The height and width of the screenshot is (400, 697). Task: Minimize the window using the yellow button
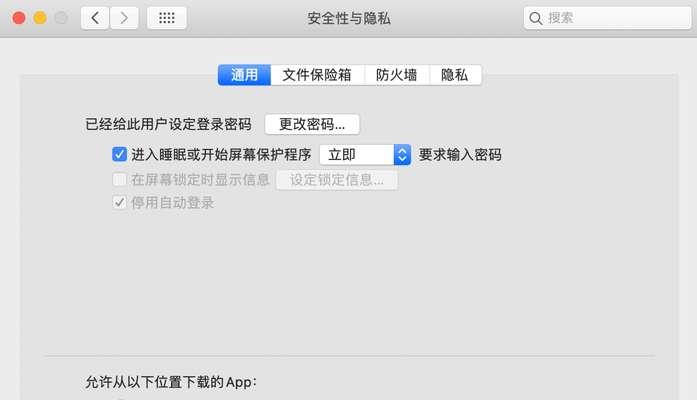pyautogui.click(x=40, y=18)
